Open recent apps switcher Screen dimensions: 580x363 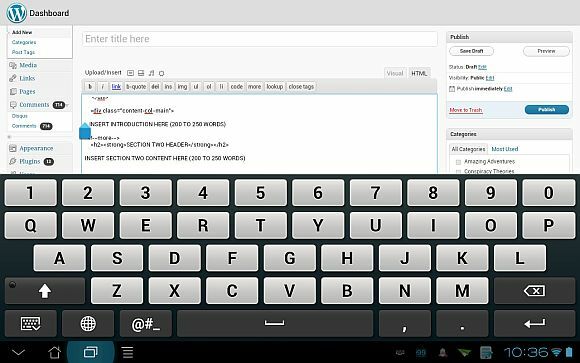pyautogui.click(x=91, y=352)
